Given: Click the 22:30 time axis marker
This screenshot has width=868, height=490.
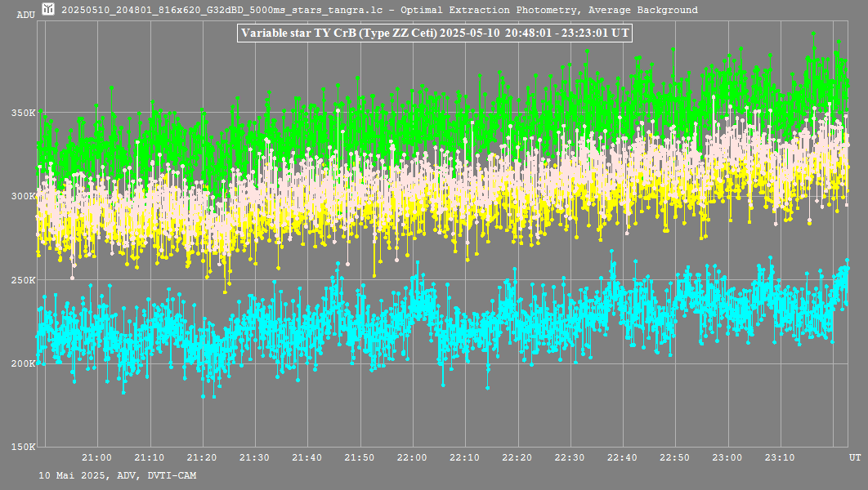Looking at the screenshot, I should coord(570,457).
